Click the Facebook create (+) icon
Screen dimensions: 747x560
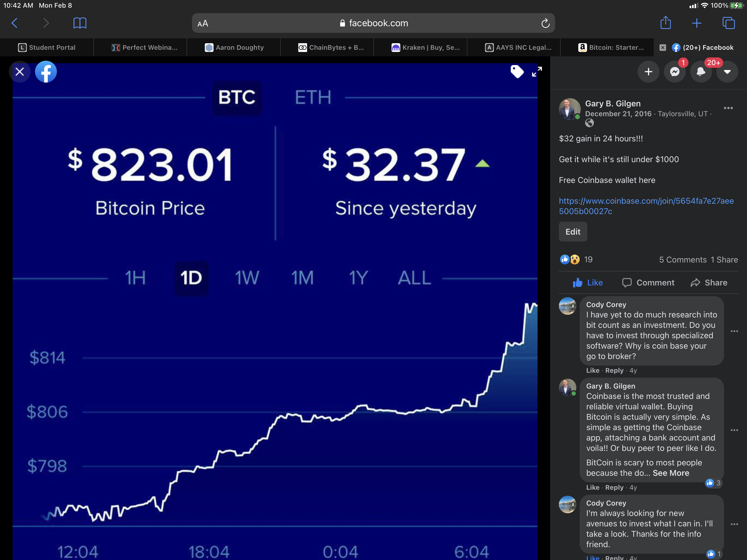[648, 72]
